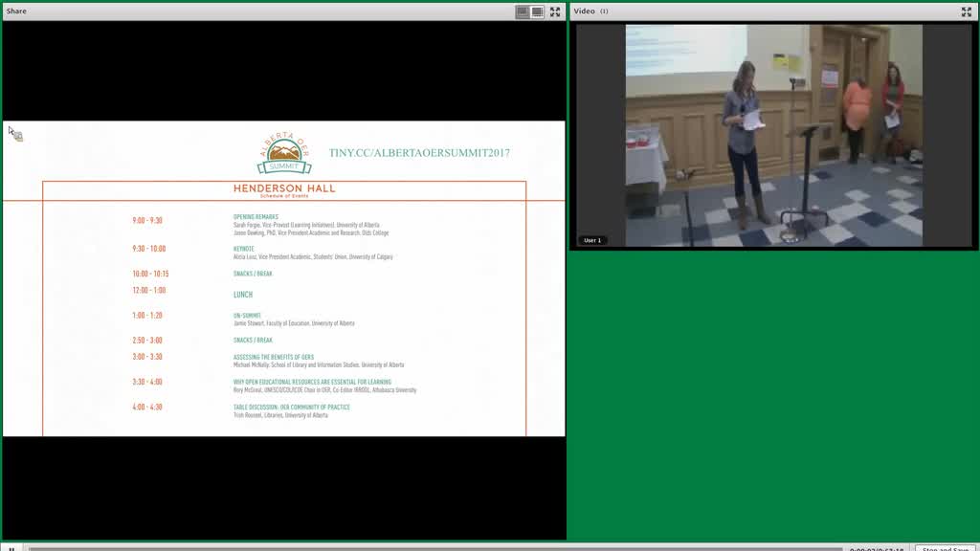Screen dimensions: 980x551
Task: Click the presenter's webcam video feed
Action: (x=773, y=136)
